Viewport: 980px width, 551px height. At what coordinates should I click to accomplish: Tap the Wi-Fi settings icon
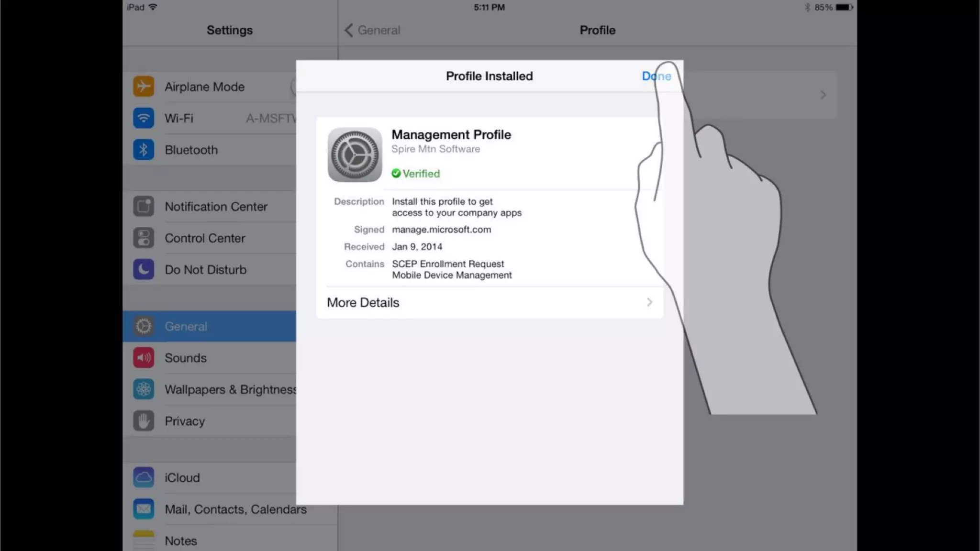pos(143,118)
